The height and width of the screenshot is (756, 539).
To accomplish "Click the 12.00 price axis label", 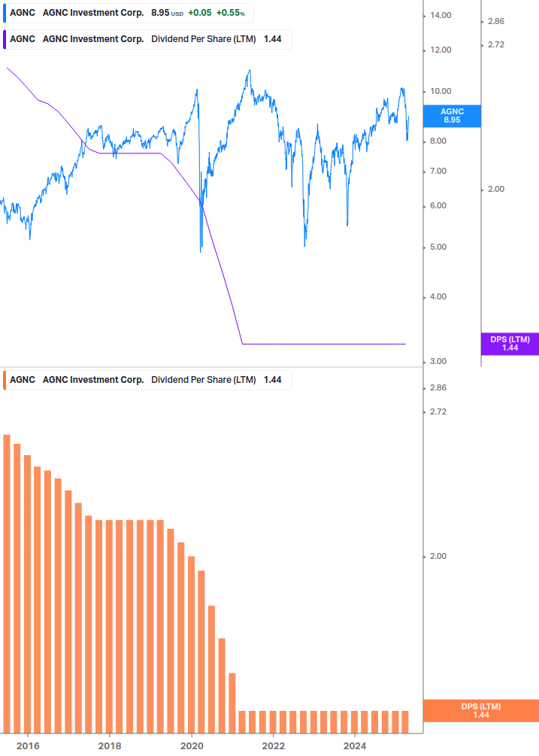I will [441, 50].
